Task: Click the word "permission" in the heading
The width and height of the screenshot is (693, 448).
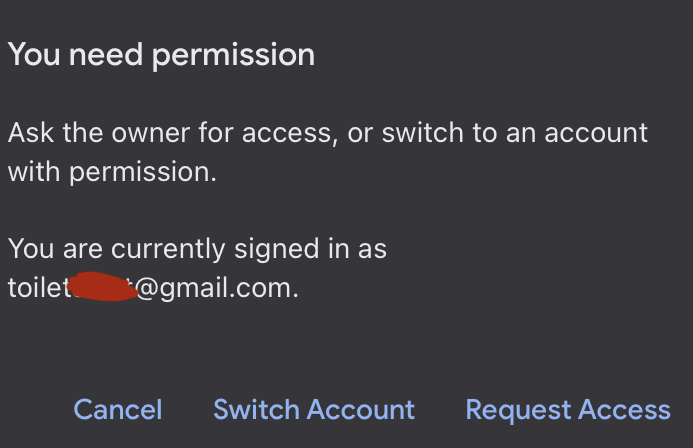Action: [x=233, y=54]
